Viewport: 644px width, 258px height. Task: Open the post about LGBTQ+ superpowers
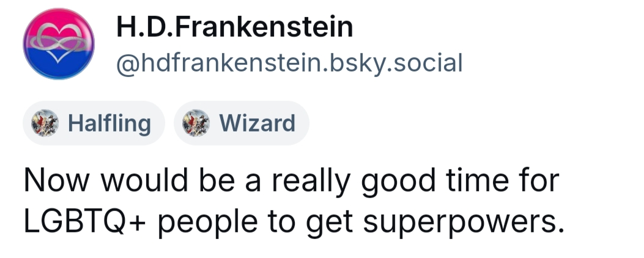coord(292,202)
